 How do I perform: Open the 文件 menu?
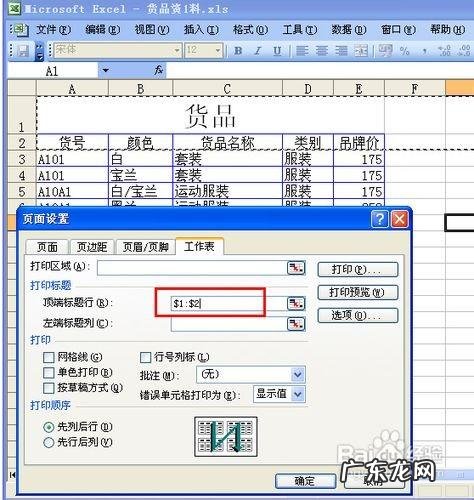click(x=53, y=30)
